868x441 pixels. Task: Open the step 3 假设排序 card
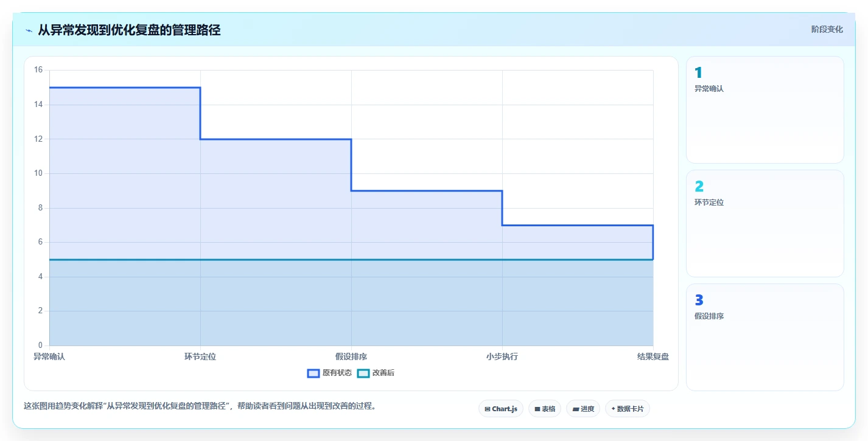(765, 337)
